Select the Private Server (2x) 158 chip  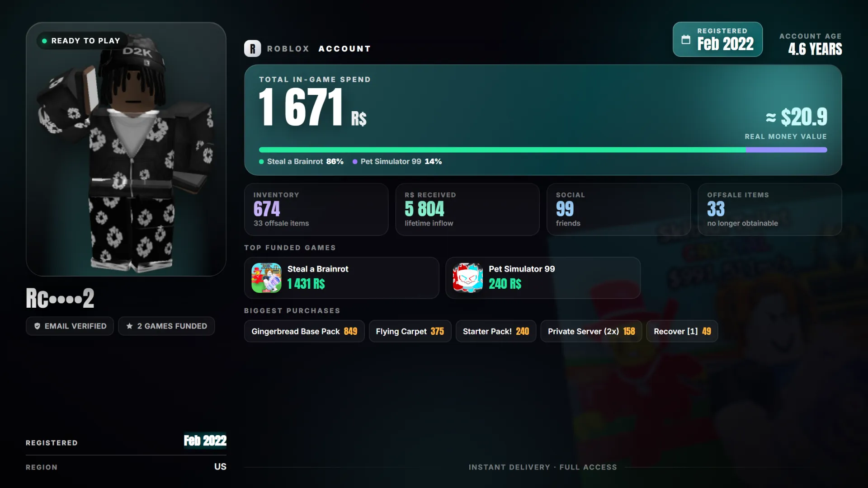(591, 331)
